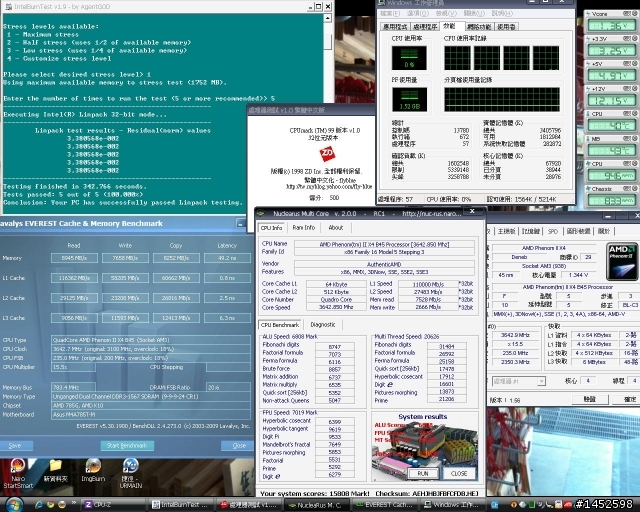
Task: Switch to the Diagnostic tab in NuclearUs
Action: [x=322, y=325]
